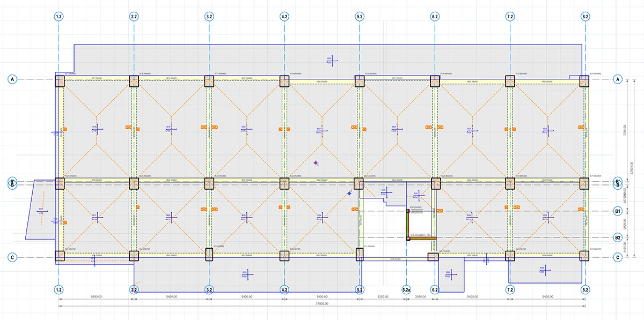This screenshot has height=320, width=644.
Task: Select the 37800.00 overall dimension text
Action: click(x=322, y=303)
